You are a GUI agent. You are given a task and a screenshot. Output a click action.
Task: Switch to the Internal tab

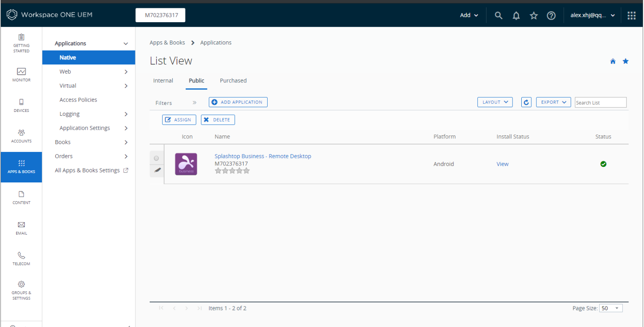pyautogui.click(x=163, y=81)
